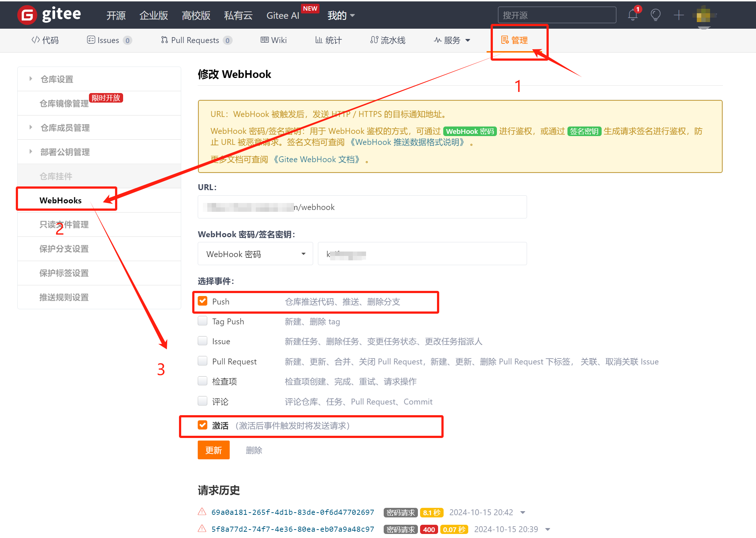Open the Wiki section icon
This screenshot has height=538, width=756.
click(x=265, y=40)
